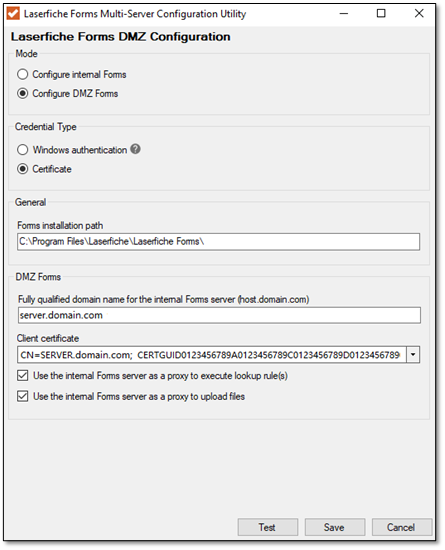
Task: Click the Laserfiche app icon in title bar
Action: 13,14
